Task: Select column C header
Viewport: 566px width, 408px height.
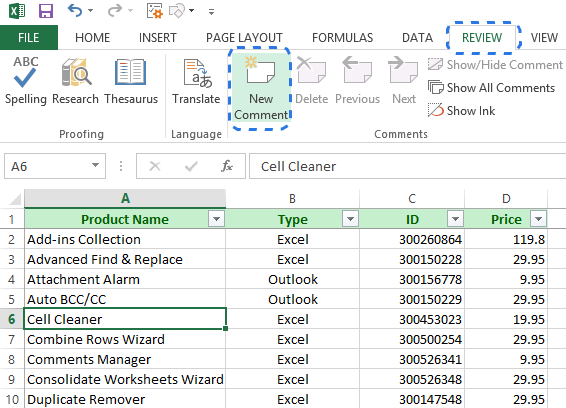Action: point(412,199)
